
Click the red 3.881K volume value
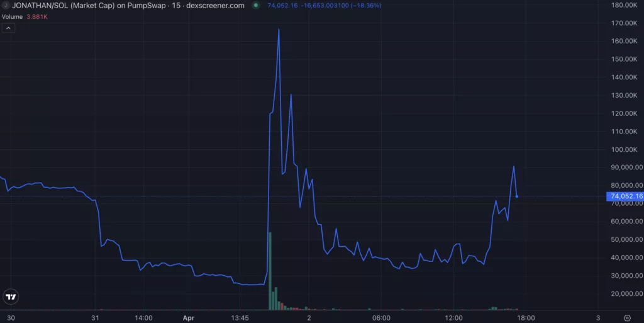point(36,16)
